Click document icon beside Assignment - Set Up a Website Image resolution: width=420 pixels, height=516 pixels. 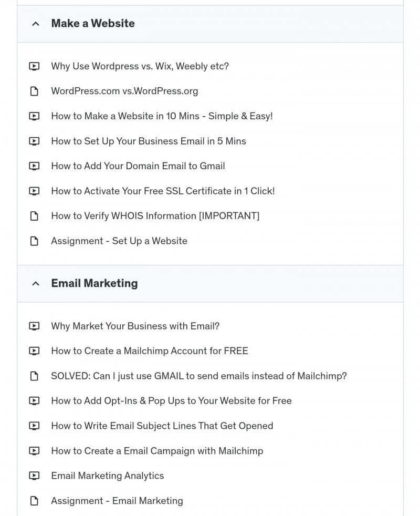click(x=34, y=241)
